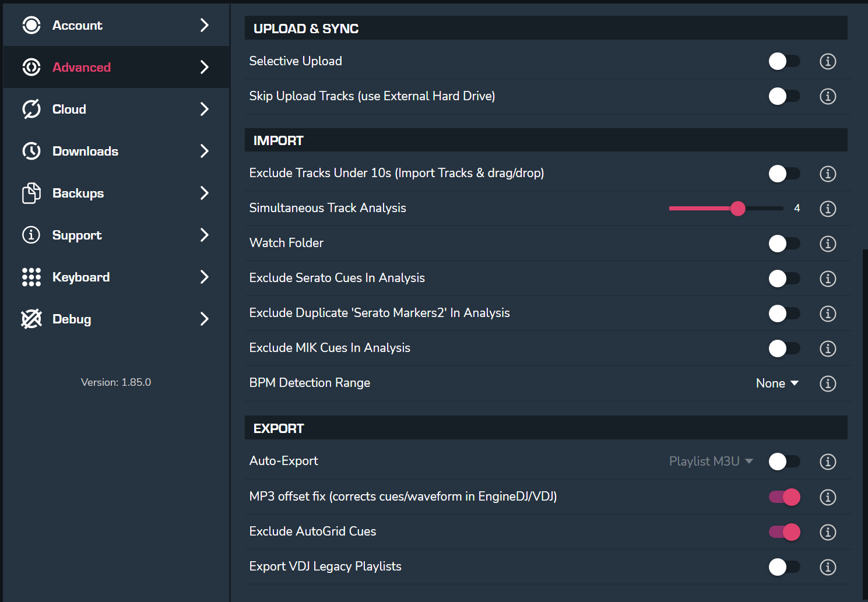Click the Cloud sync icon in sidebar
868x602 pixels.
point(31,109)
